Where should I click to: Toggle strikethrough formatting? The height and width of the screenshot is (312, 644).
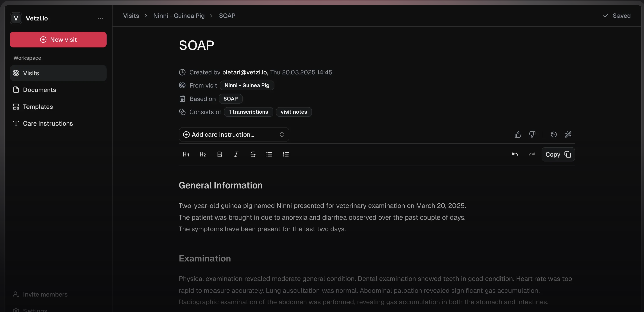[x=253, y=154]
